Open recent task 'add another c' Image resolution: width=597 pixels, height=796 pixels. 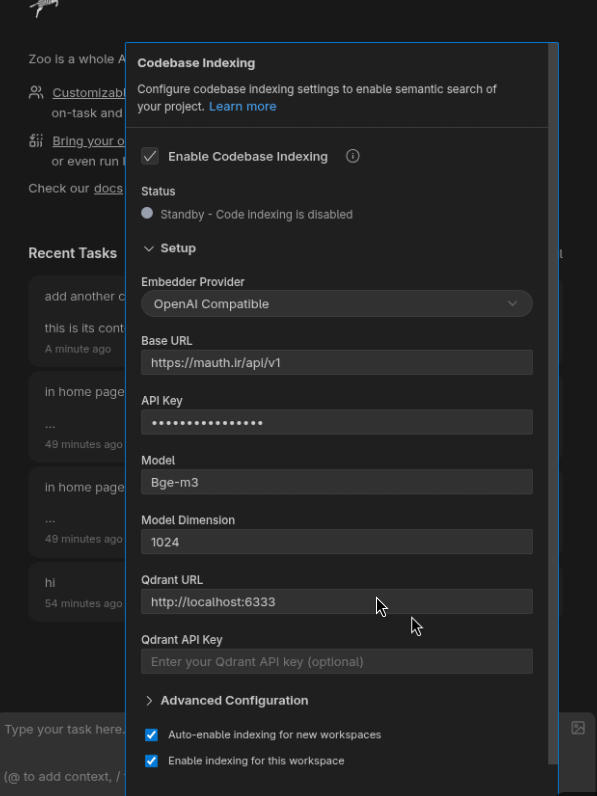77,321
